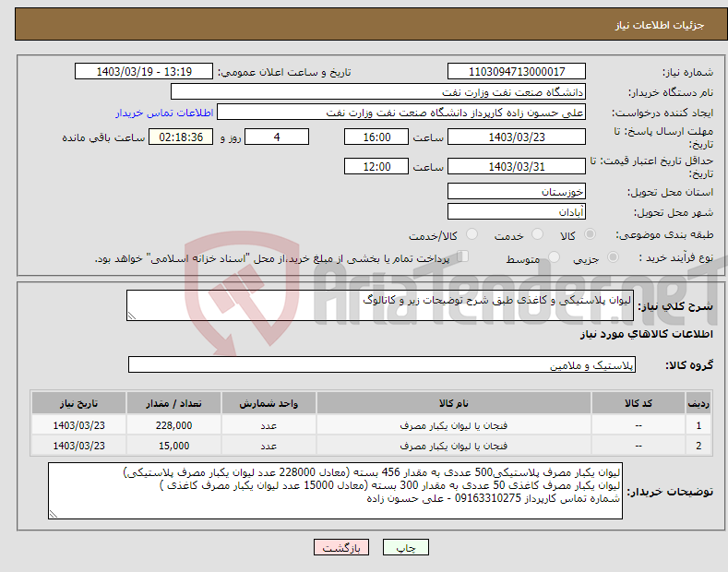Click the 15,000 quantity cell
728x572 pixels.
click(173, 446)
